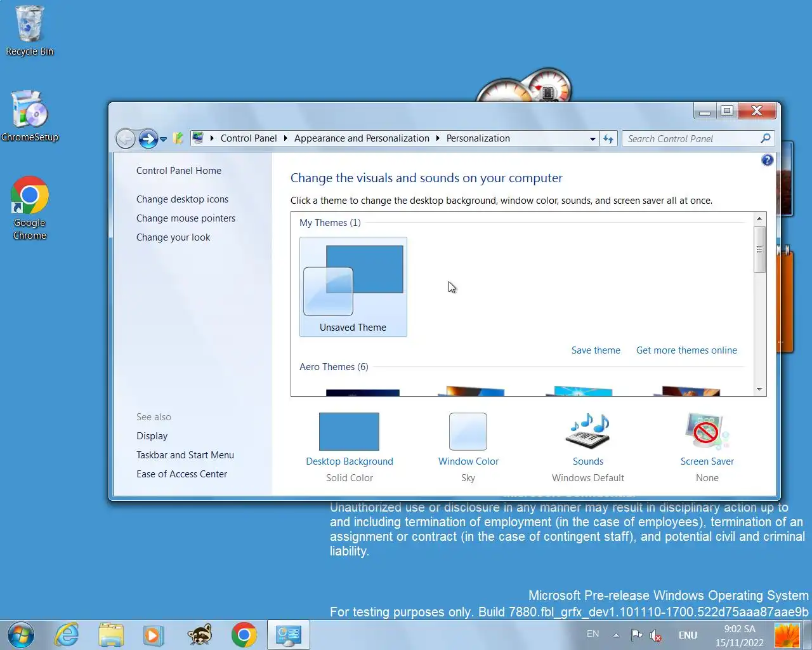The width and height of the screenshot is (812, 650).
Task: Click the themes list scroll up arrow
Action: click(759, 219)
